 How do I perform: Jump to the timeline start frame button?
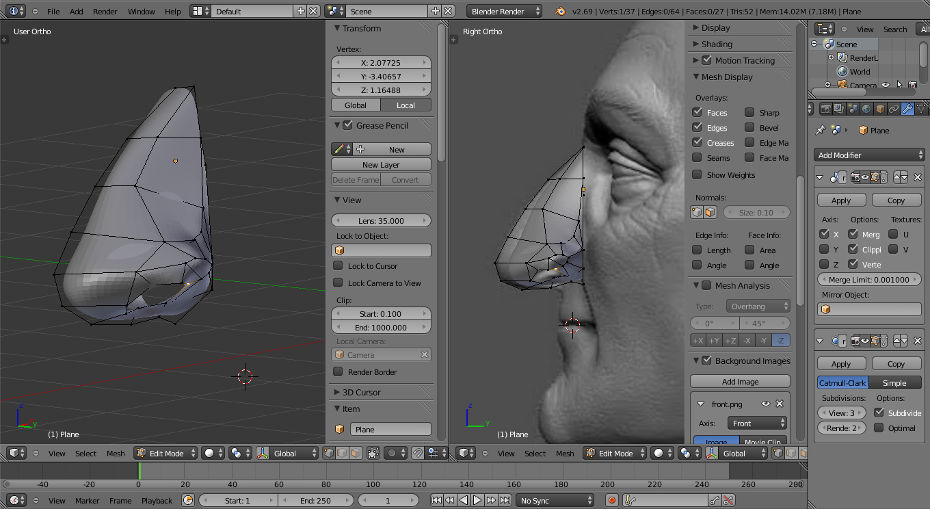437,501
